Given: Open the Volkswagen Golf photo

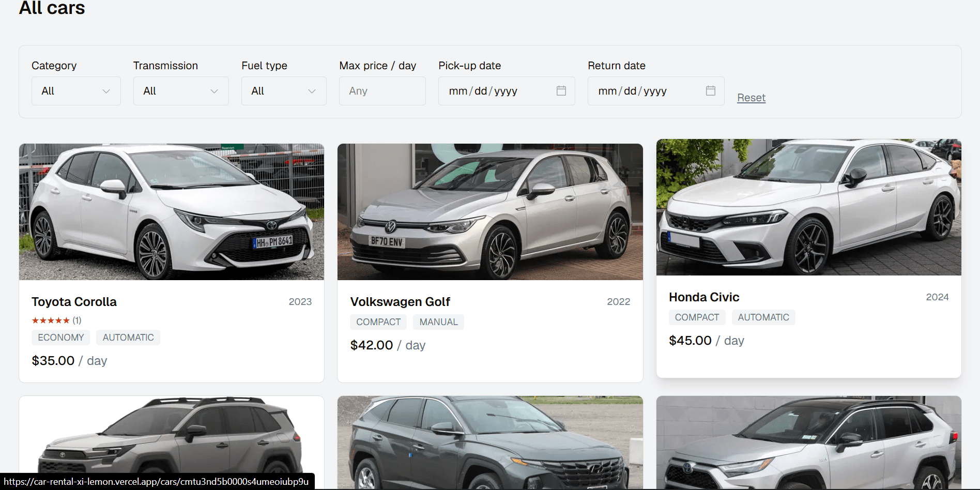Looking at the screenshot, I should 490,212.
